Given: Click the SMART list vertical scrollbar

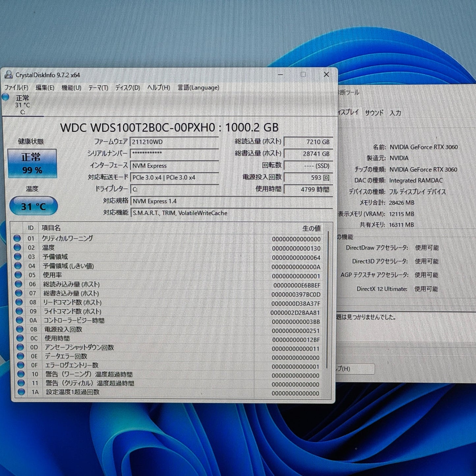Looking at the screenshot, I should [327, 300].
